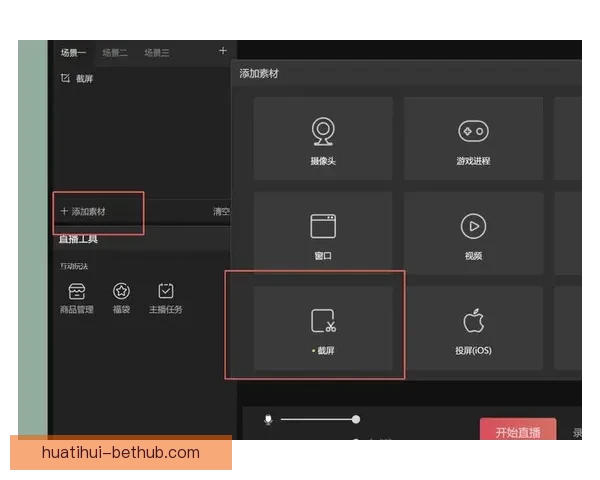Choose 投屏(iOS) source

tap(473, 328)
